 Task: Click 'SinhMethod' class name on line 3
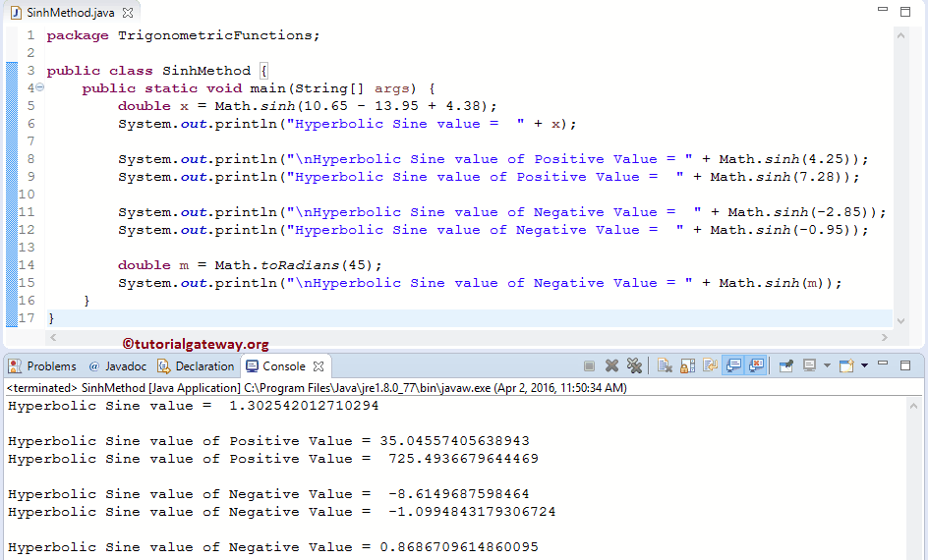click(x=206, y=71)
